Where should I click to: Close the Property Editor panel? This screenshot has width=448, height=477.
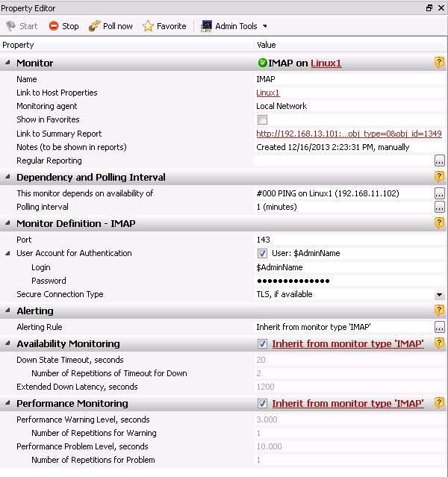(x=441, y=8)
